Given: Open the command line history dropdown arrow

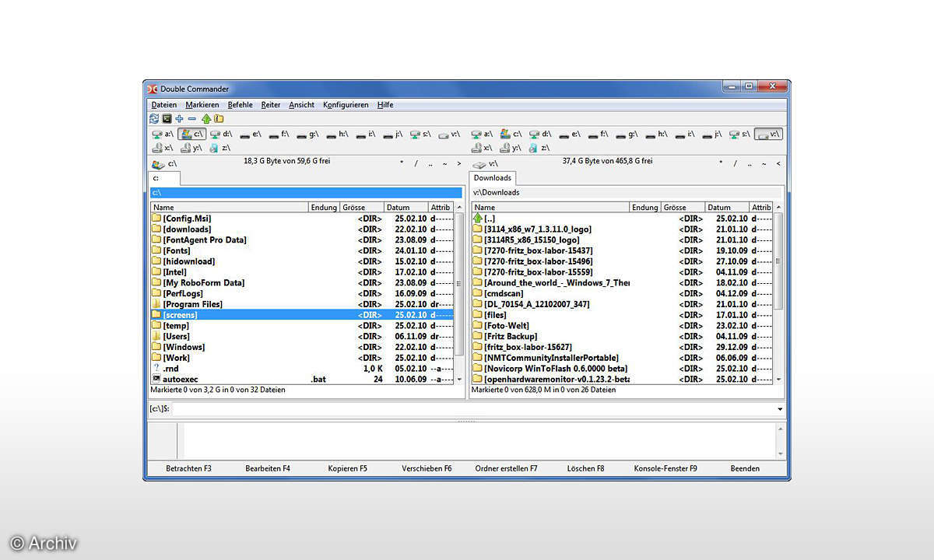Looking at the screenshot, I should click(780, 409).
